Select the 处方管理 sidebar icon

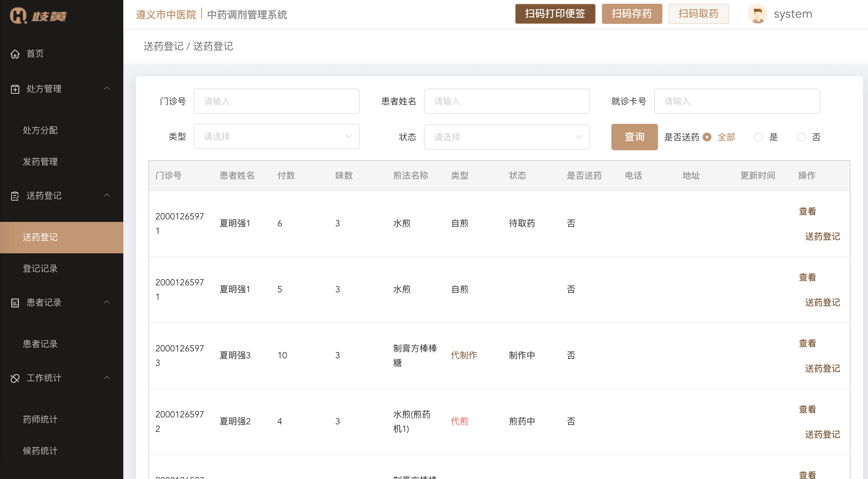tap(15, 89)
